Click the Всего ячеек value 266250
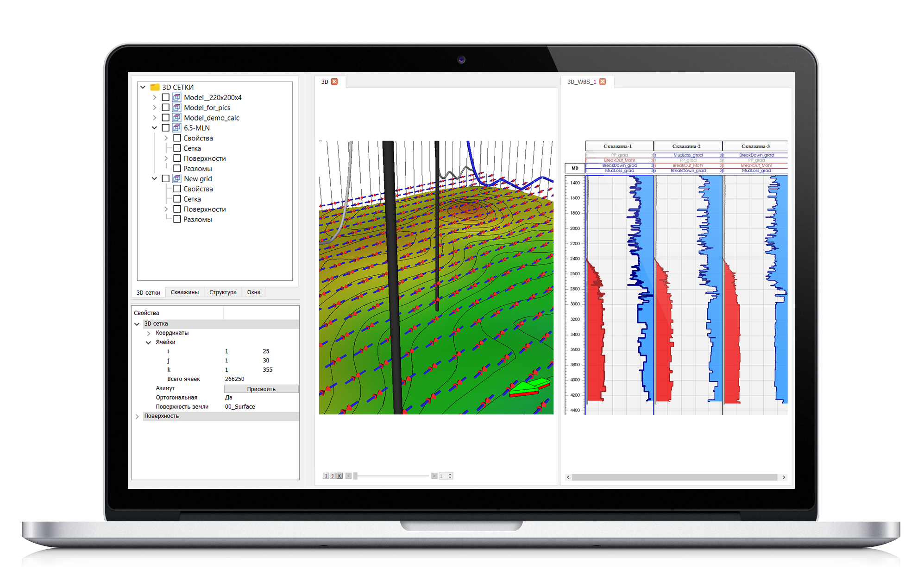The width and height of the screenshot is (924, 570). point(234,379)
